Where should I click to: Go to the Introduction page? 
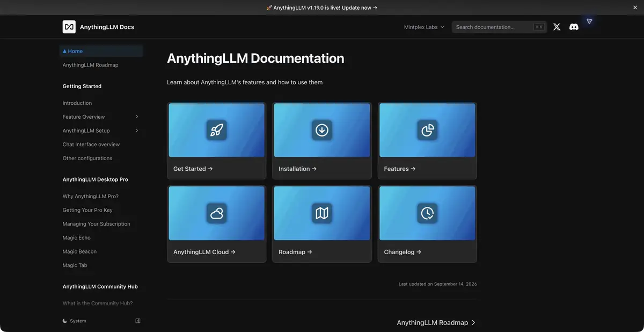[101, 103]
